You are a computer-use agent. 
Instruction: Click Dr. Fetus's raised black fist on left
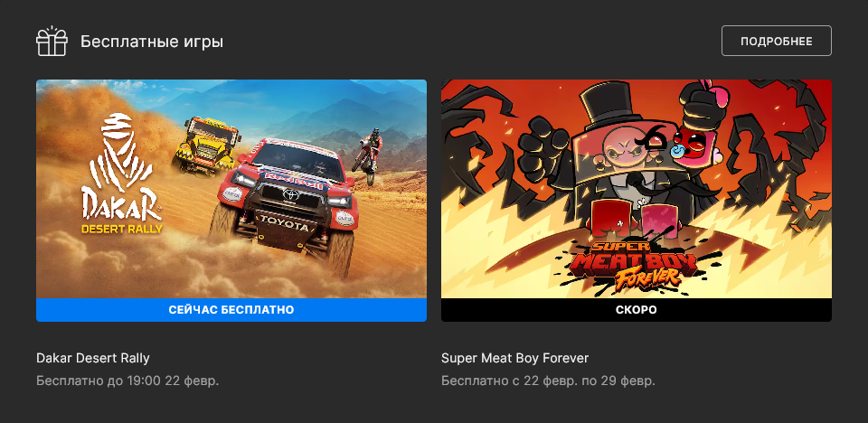tap(543, 146)
